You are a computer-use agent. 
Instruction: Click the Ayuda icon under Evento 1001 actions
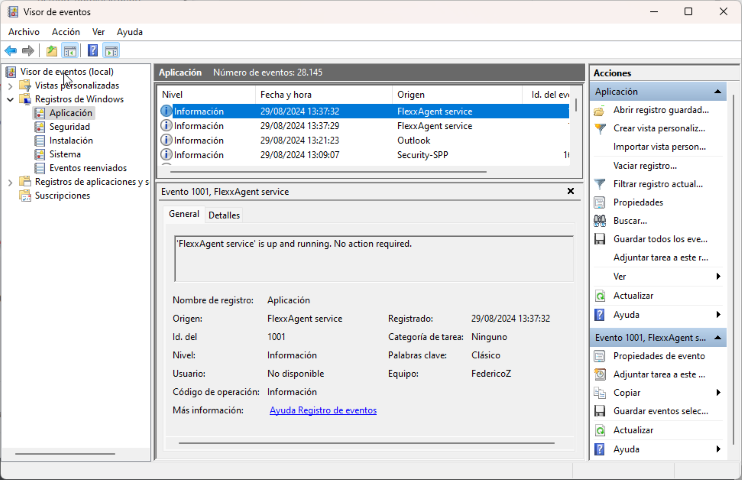click(x=600, y=449)
